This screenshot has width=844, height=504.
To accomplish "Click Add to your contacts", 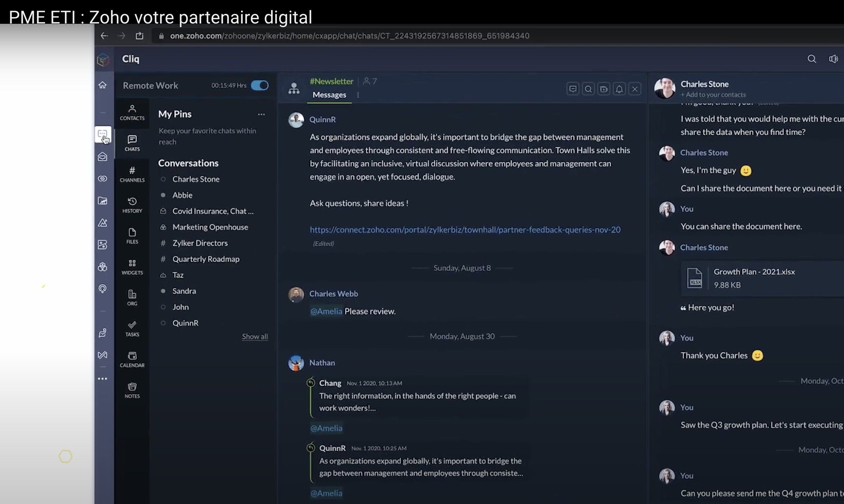I will coord(713,95).
